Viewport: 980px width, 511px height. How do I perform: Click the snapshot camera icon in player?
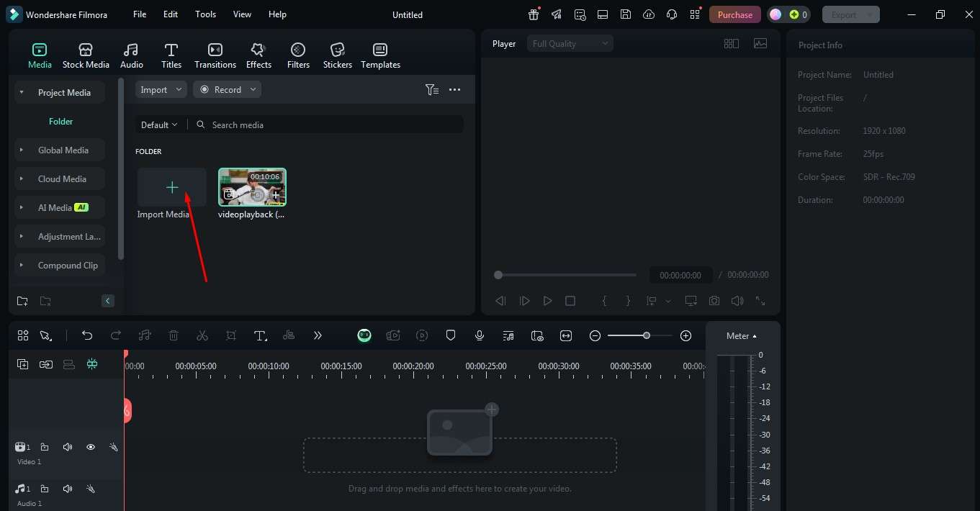tap(714, 301)
